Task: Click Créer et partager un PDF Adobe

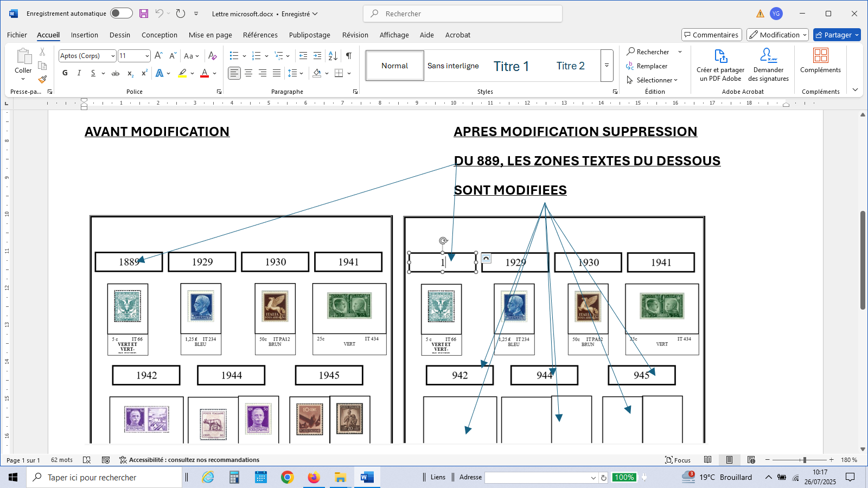Action: [x=720, y=65]
